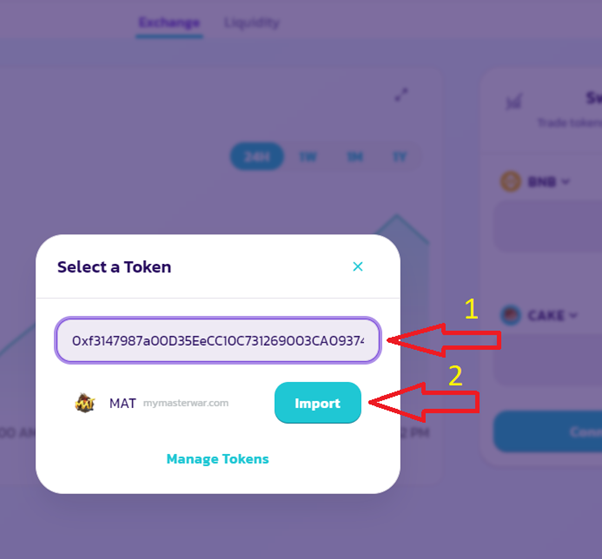602x559 pixels.
Task: Select the MAT token logo icon
Action: click(85, 403)
